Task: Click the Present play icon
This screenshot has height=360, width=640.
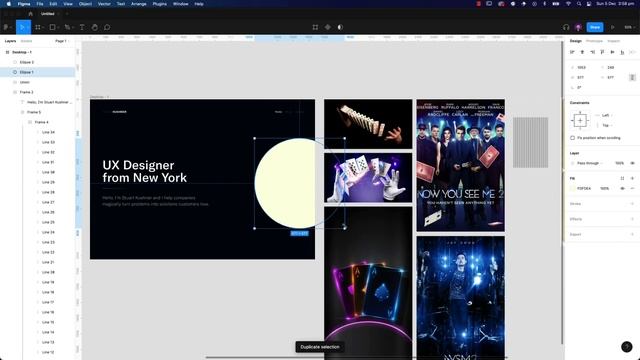Action: tap(612, 27)
